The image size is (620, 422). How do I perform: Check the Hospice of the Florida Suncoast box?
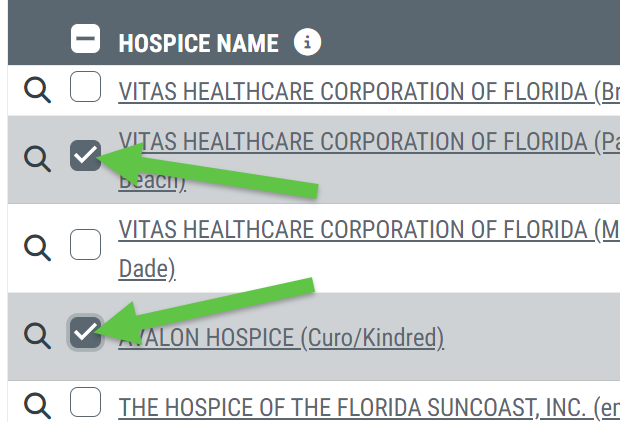[x=86, y=403]
